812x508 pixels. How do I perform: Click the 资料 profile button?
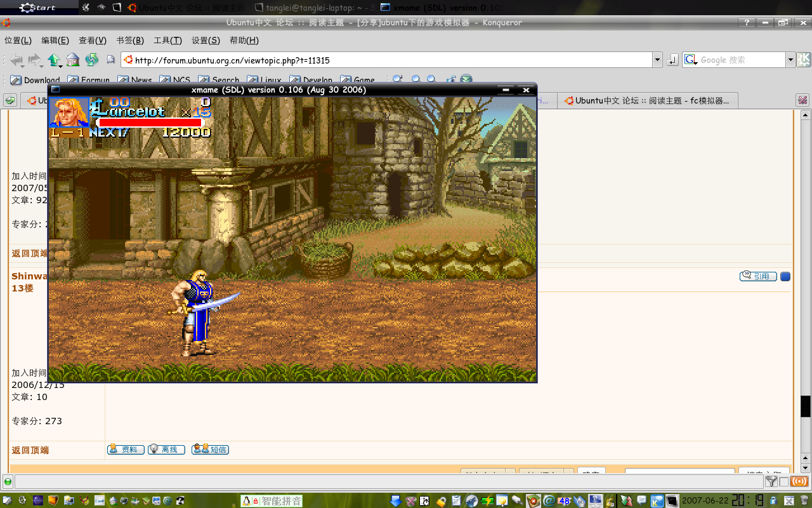tap(126, 449)
